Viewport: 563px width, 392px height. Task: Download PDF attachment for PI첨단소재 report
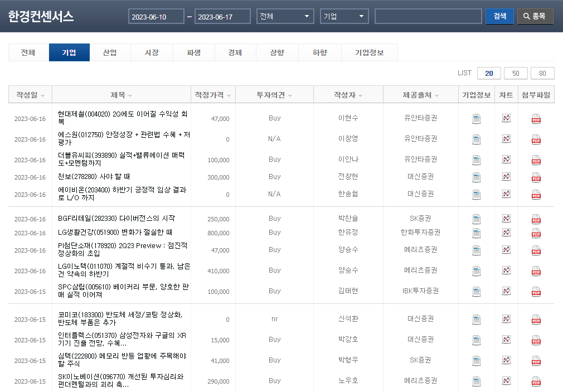(536, 250)
